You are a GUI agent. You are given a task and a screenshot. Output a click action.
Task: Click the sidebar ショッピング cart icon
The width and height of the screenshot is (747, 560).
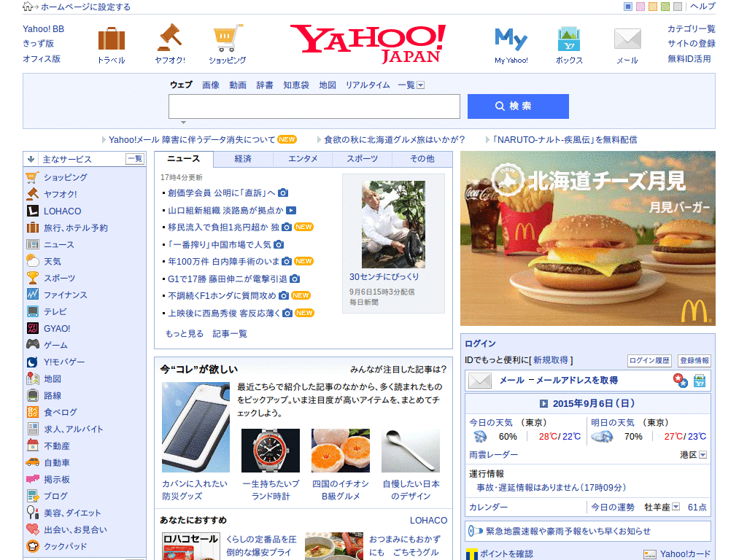(32, 177)
